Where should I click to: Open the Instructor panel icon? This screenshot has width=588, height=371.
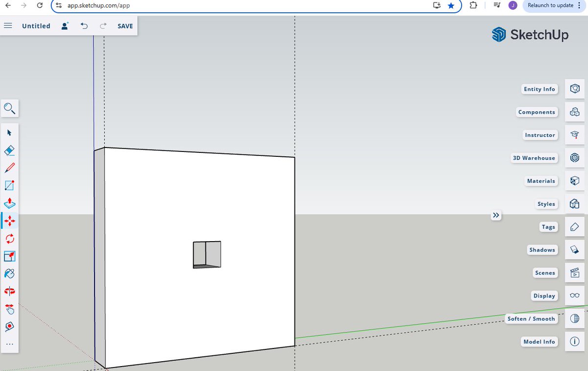pyautogui.click(x=575, y=135)
